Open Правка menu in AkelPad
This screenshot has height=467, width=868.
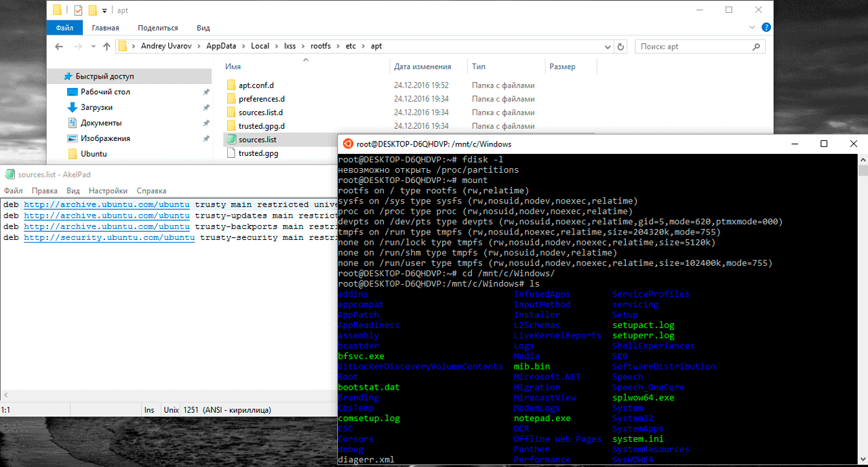pos(44,191)
